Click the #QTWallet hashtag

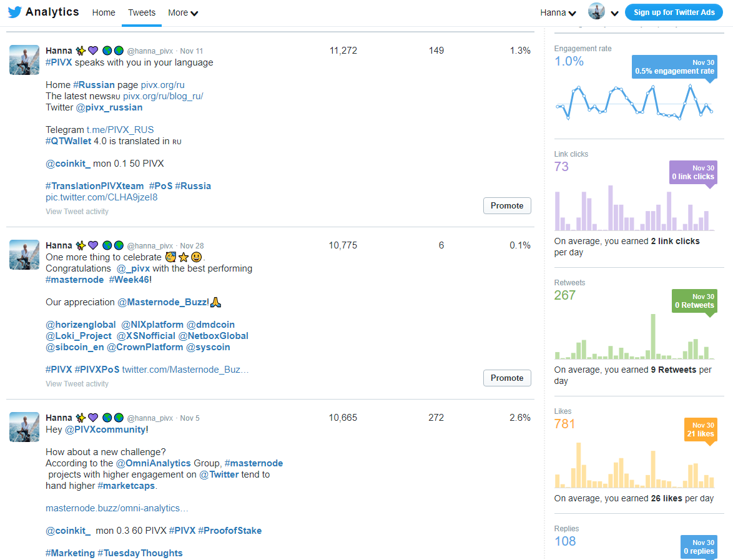(68, 141)
